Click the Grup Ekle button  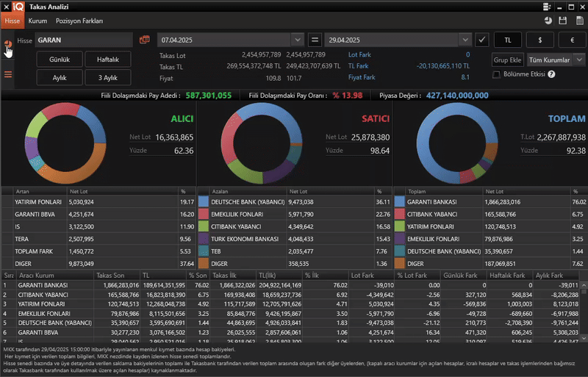[x=507, y=60]
